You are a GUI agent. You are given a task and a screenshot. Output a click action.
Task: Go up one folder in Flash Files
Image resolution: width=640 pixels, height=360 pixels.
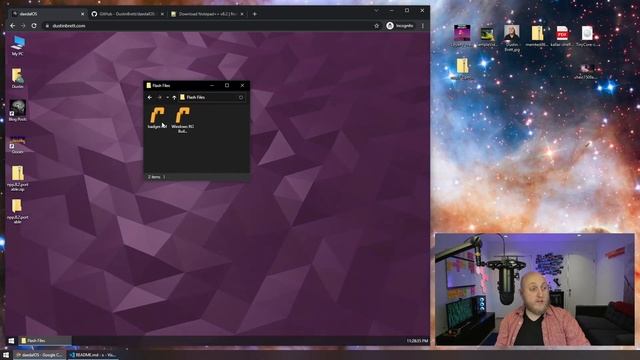point(174,98)
